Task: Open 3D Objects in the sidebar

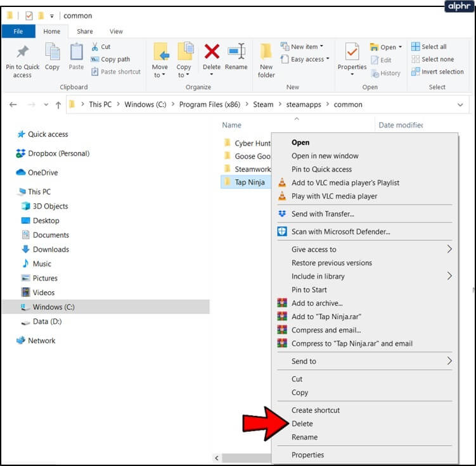Action: pos(44,206)
